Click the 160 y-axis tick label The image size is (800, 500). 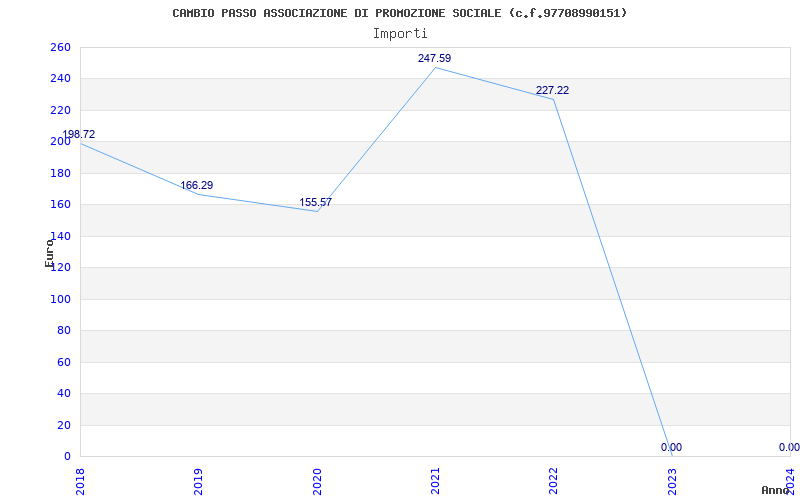click(60, 205)
